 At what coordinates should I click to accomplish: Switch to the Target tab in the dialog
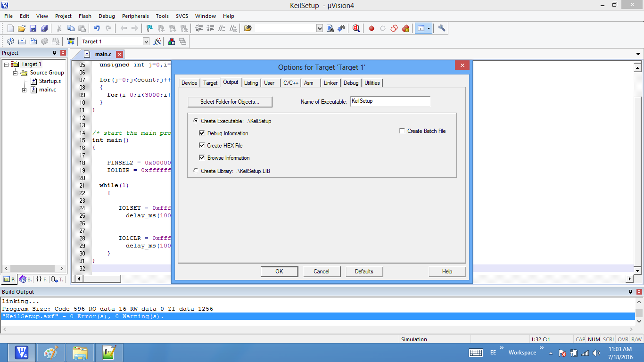click(210, 83)
